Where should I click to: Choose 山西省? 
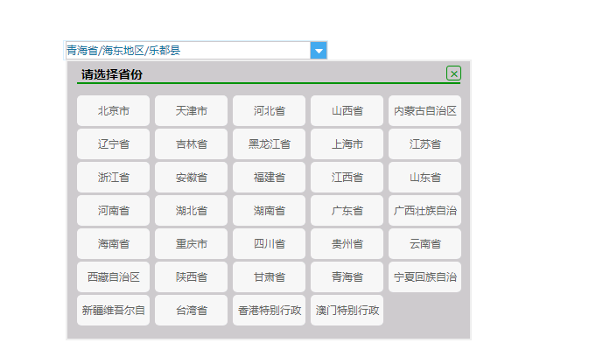click(347, 111)
